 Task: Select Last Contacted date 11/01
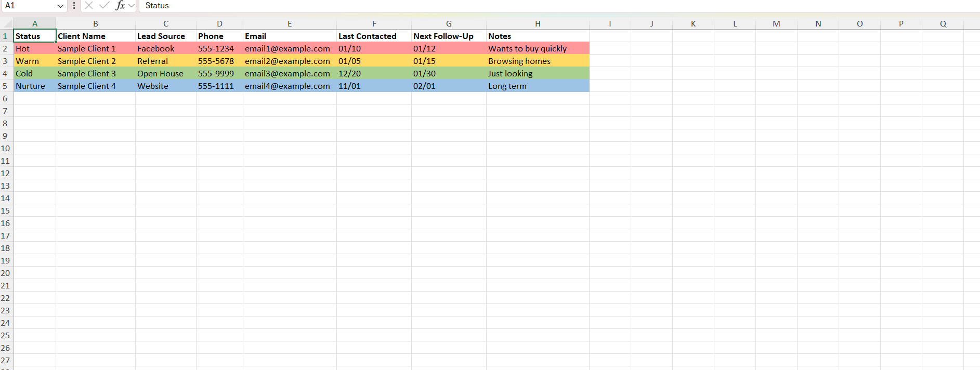pyautogui.click(x=374, y=86)
